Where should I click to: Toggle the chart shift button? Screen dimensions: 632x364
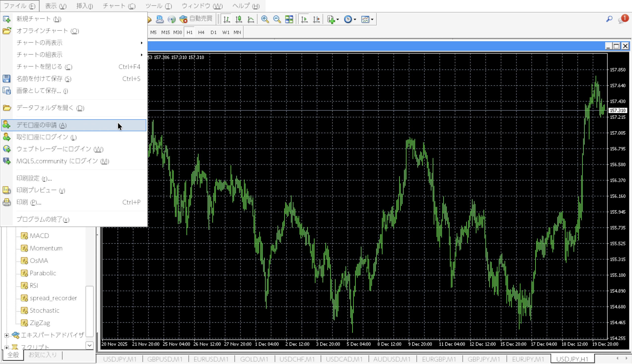(316, 19)
